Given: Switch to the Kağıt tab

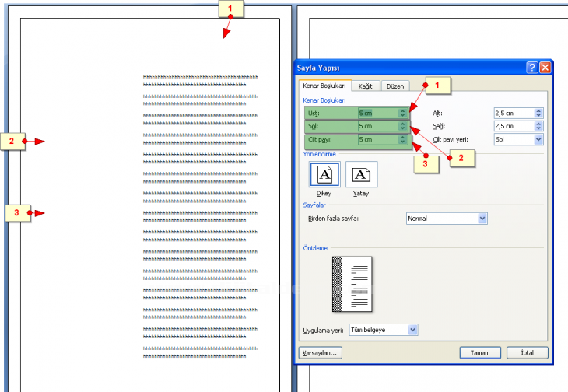Looking at the screenshot, I should point(366,86).
